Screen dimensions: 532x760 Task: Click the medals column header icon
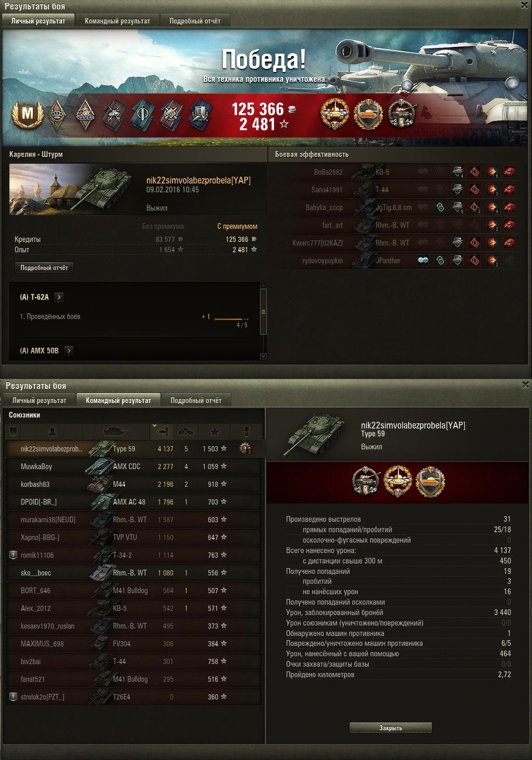tap(247, 432)
